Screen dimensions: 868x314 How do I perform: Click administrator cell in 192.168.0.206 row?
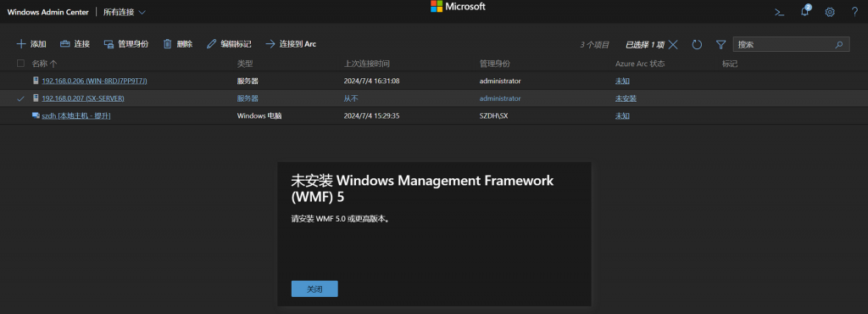click(x=500, y=81)
